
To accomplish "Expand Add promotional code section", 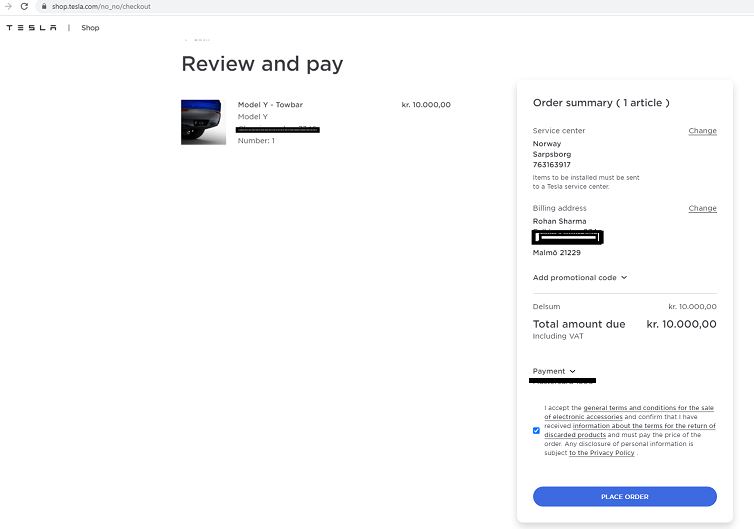I will 579,277.
